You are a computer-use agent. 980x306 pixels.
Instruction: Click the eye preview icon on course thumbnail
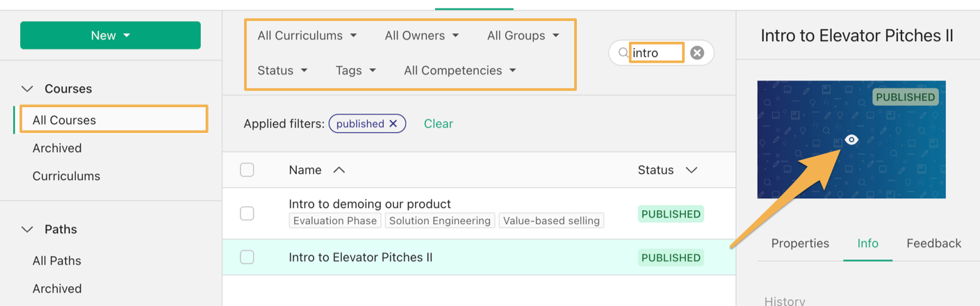(851, 140)
